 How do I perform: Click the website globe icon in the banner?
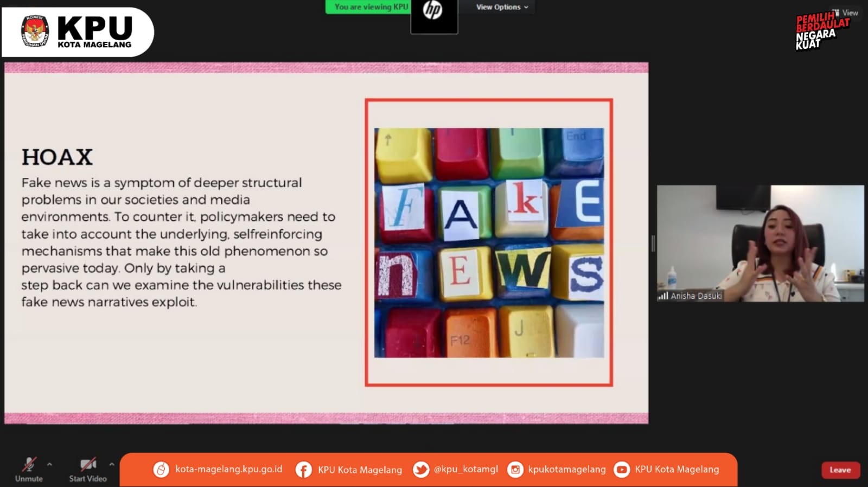(161, 470)
